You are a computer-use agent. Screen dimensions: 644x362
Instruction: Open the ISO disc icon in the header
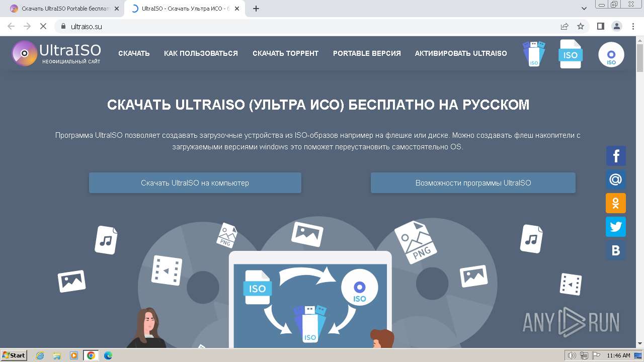611,55
